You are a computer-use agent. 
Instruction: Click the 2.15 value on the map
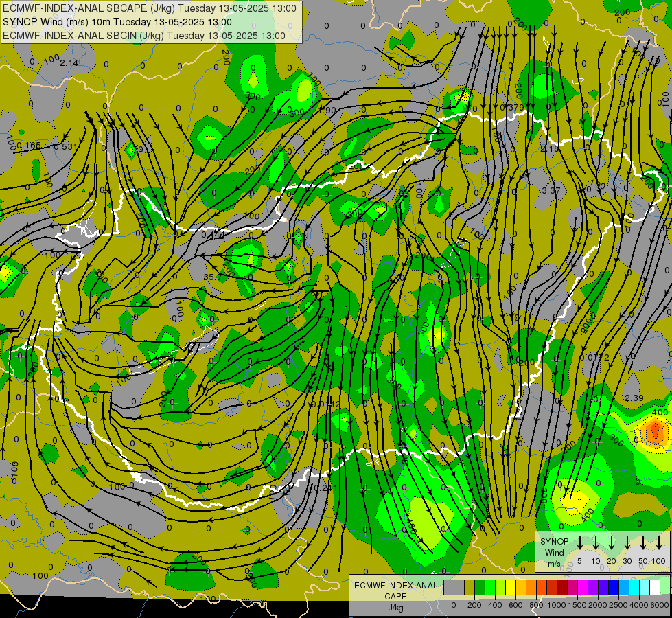click(549, 148)
